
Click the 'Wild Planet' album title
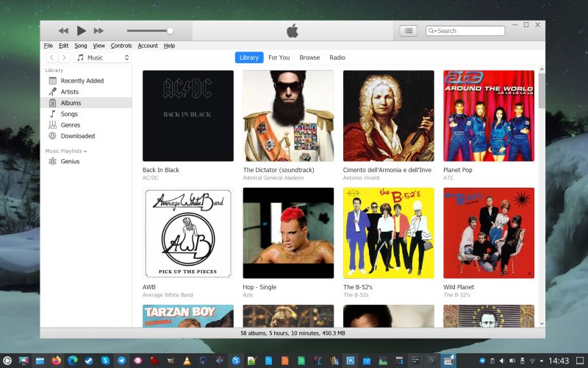(459, 287)
